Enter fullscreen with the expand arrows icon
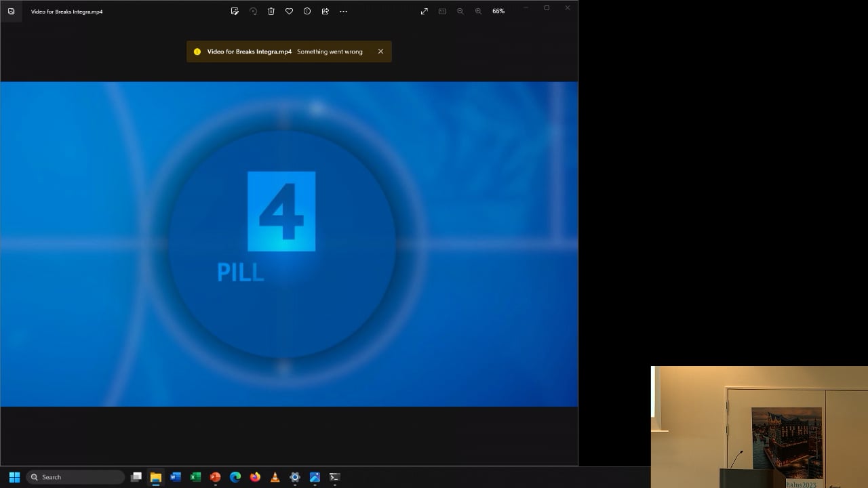Image resolution: width=868 pixels, height=488 pixels. (425, 12)
